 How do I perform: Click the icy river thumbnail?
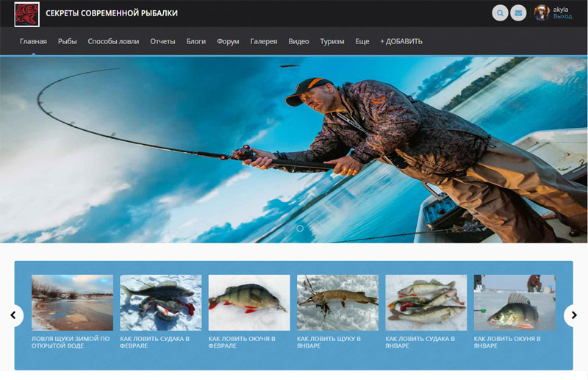(x=72, y=303)
